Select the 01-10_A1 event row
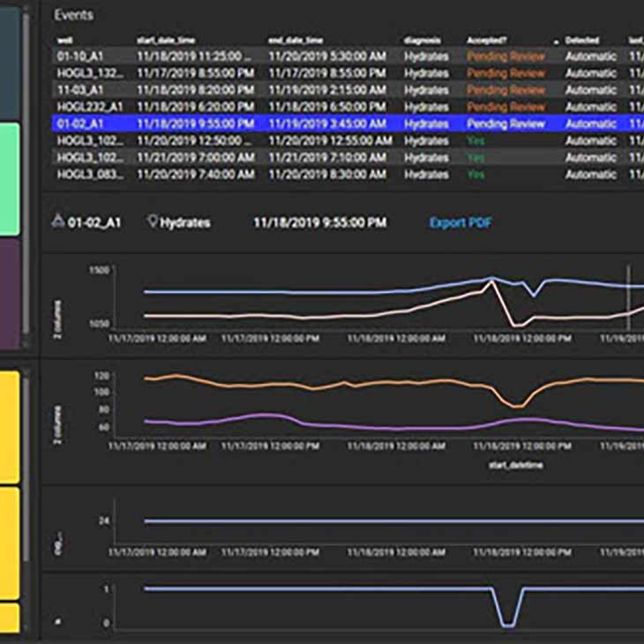 coord(79,56)
